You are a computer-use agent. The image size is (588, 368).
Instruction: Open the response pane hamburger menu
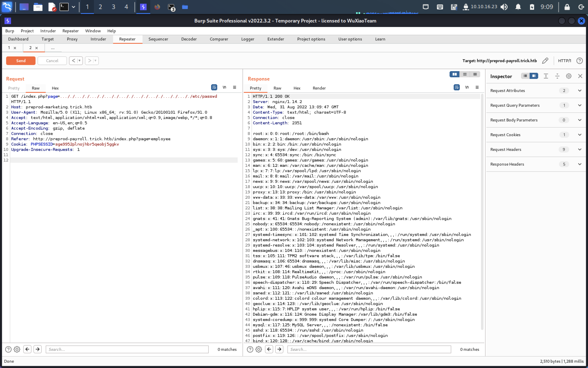pyautogui.click(x=477, y=87)
